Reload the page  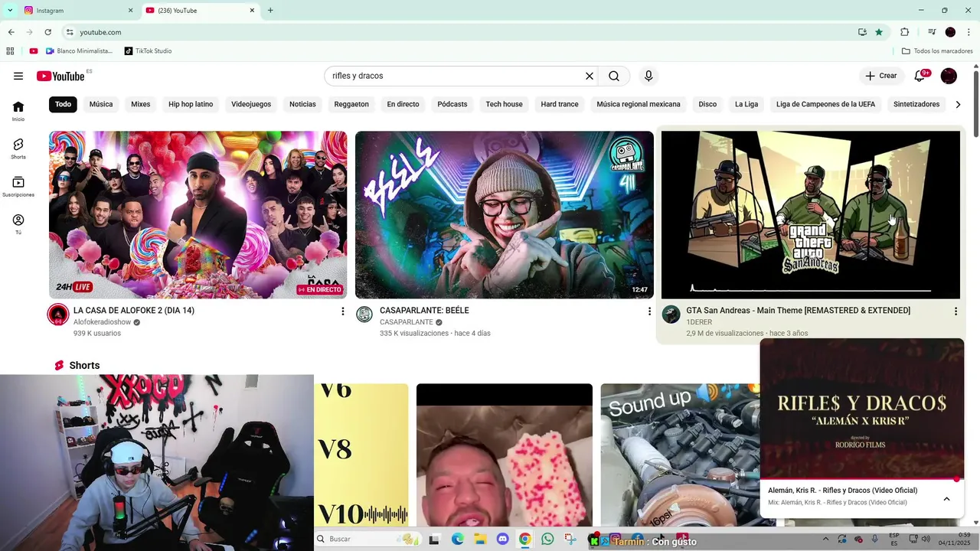(x=47, y=32)
